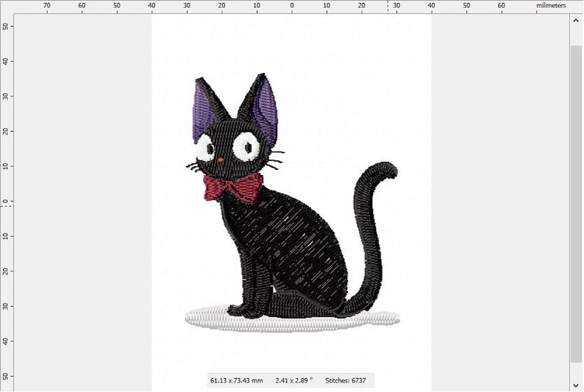The image size is (584, 392).
Task: Click the cat's purple left ear
Action: click(x=203, y=112)
